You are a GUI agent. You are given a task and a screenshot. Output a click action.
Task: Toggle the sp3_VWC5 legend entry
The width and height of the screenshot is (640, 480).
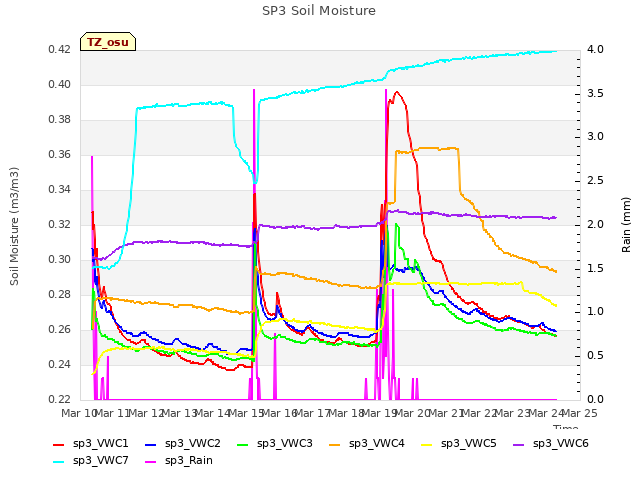458,443
